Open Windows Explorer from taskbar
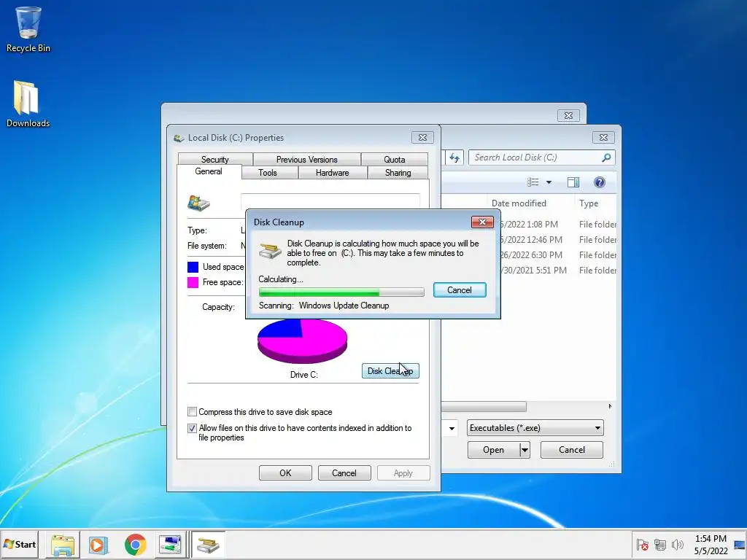 coord(63,545)
